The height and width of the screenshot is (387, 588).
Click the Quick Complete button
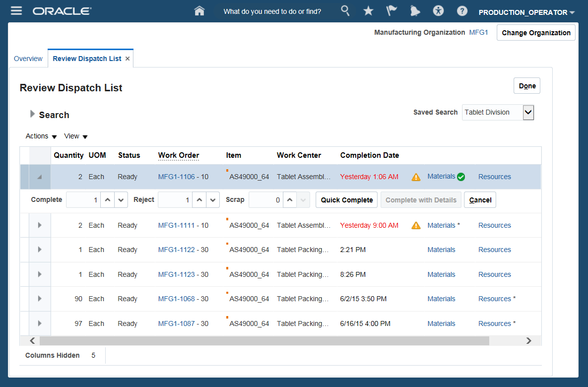pos(347,200)
